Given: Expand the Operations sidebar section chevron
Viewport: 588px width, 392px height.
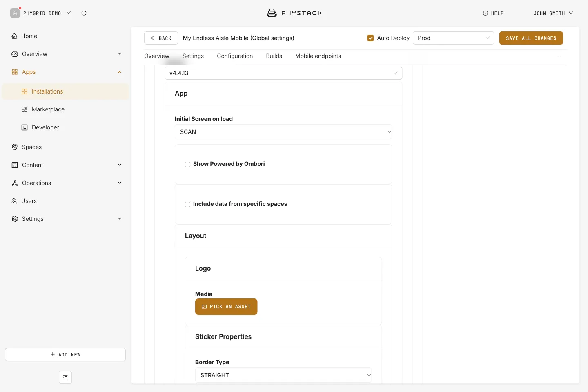Looking at the screenshot, I should [120, 183].
